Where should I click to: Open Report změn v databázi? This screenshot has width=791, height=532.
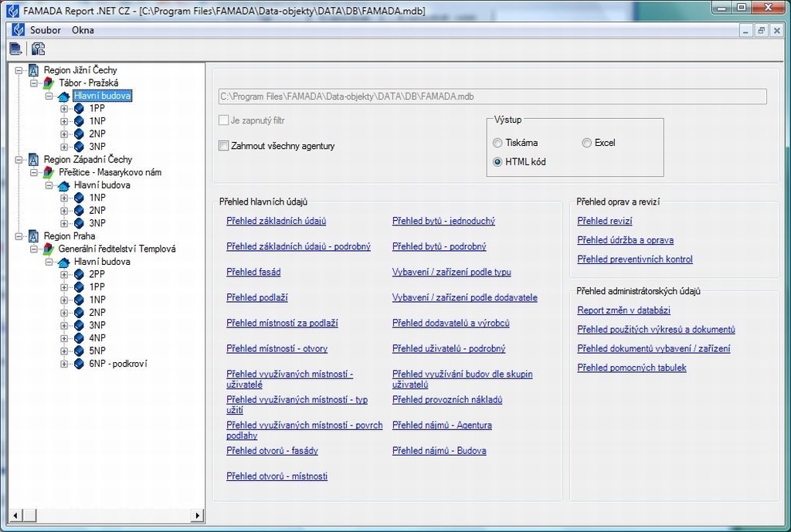point(623,310)
